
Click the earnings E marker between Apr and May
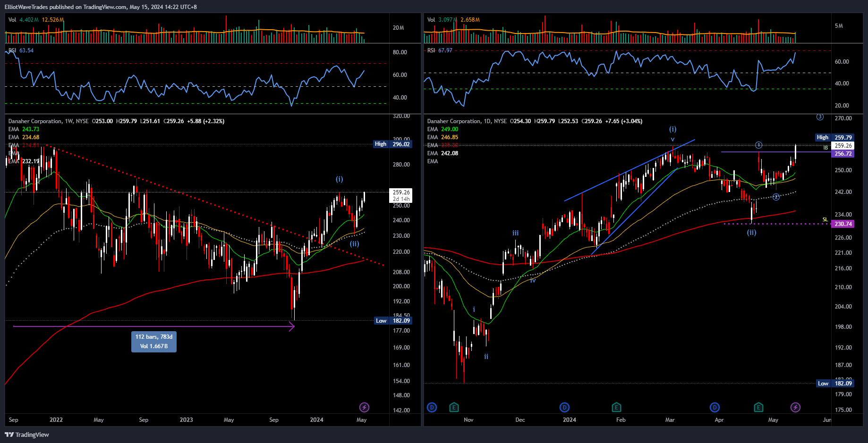tap(758, 407)
